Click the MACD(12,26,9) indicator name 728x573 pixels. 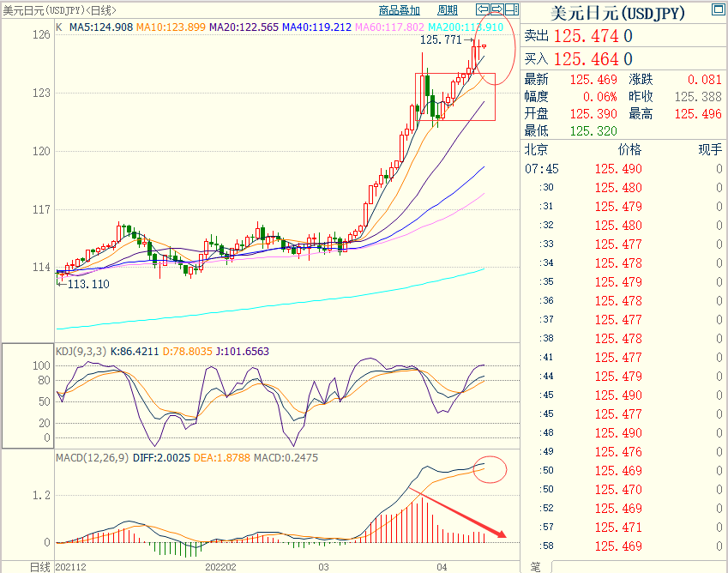click(93, 458)
